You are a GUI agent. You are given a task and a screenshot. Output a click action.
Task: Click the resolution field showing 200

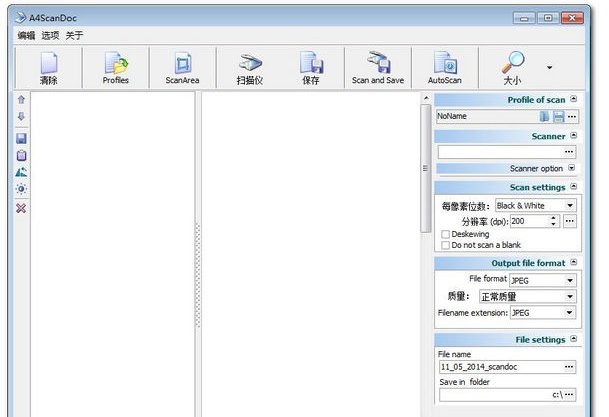coord(529,221)
